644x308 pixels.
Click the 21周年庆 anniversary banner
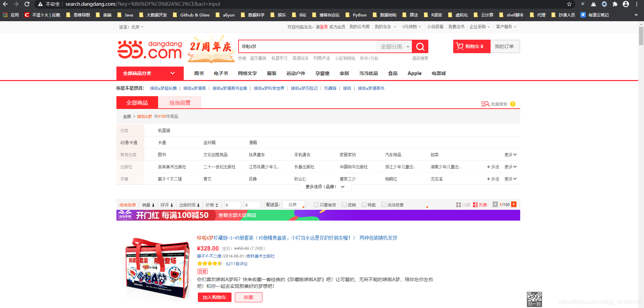pyautogui.click(x=211, y=49)
